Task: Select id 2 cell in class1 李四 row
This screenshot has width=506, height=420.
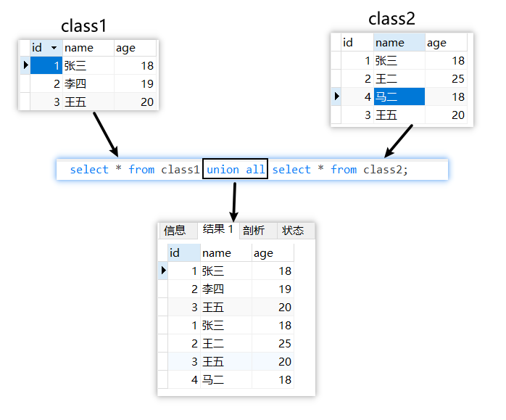Action: tap(46, 83)
